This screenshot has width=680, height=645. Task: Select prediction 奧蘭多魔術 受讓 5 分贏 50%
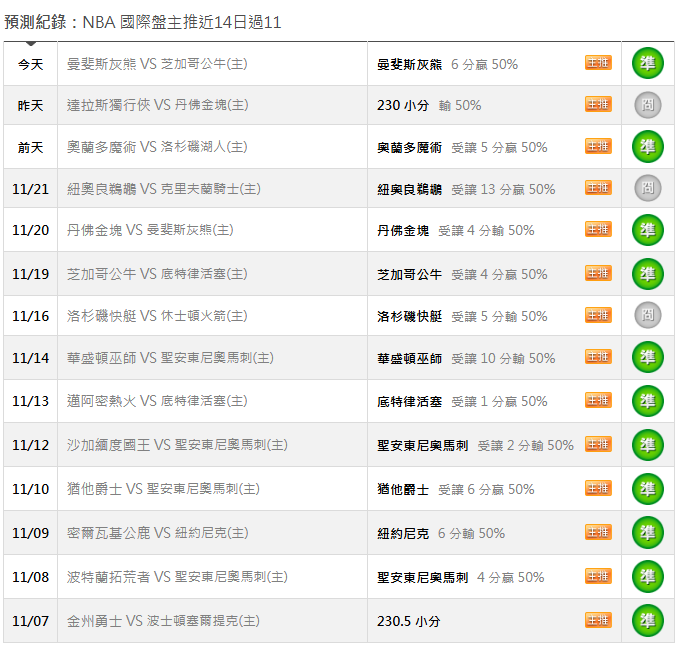click(462, 147)
